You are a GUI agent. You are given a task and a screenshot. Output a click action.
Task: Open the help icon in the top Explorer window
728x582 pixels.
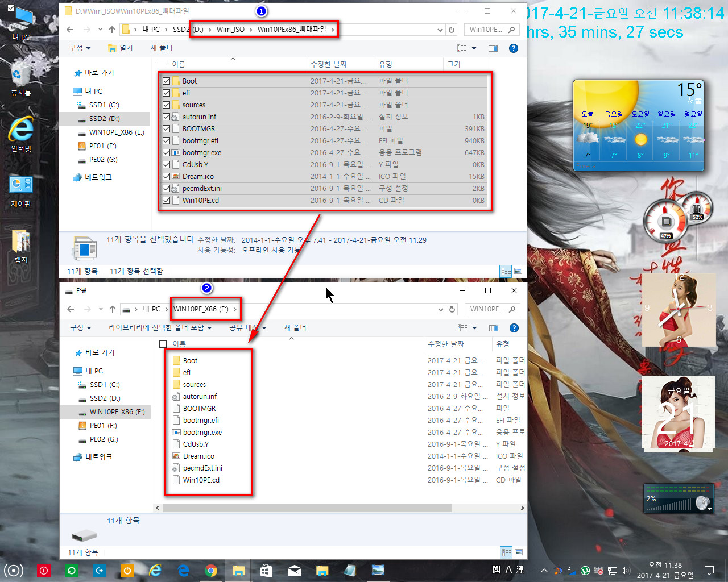pyautogui.click(x=514, y=48)
